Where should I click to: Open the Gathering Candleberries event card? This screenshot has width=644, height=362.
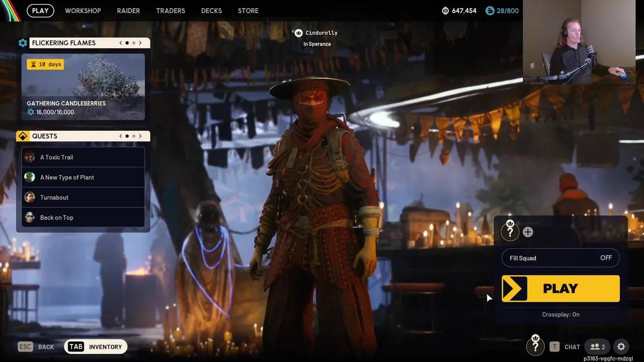pos(83,87)
